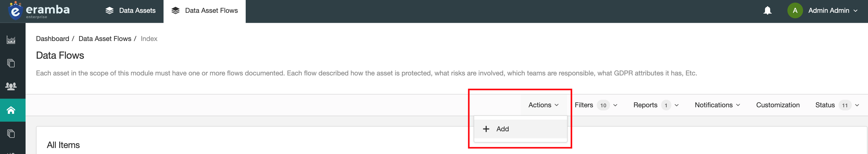868x154 pixels.
Task: Open the Filters dropdown
Action: click(596, 105)
